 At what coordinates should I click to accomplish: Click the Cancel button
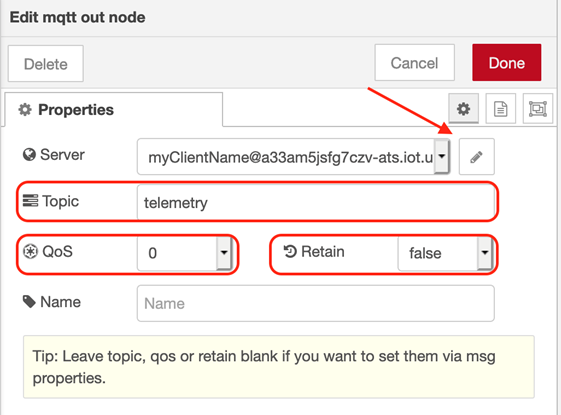(414, 63)
